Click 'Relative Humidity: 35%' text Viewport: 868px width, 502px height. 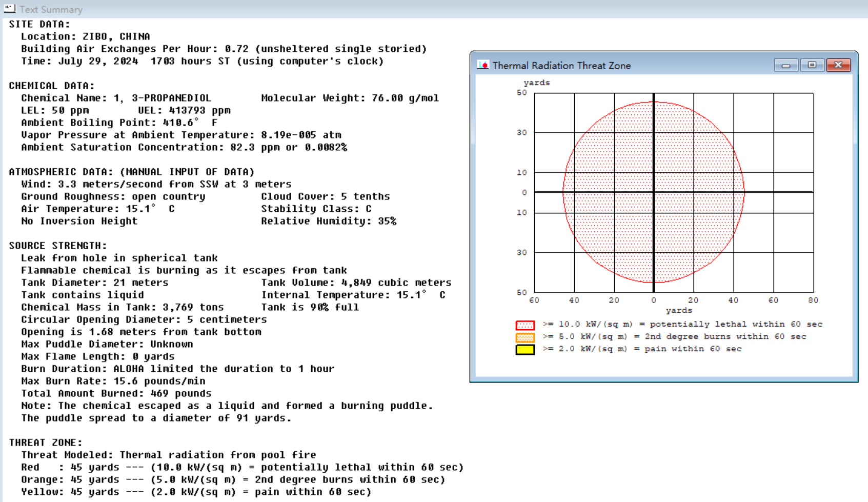pos(329,221)
